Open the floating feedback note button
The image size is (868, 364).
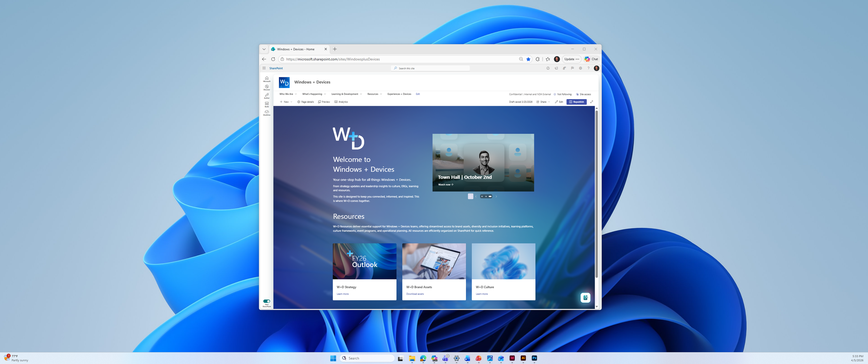point(585,298)
